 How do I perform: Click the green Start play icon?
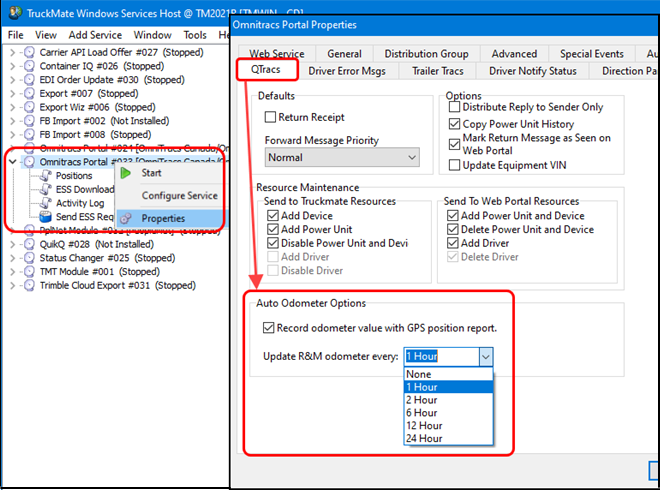tap(125, 173)
